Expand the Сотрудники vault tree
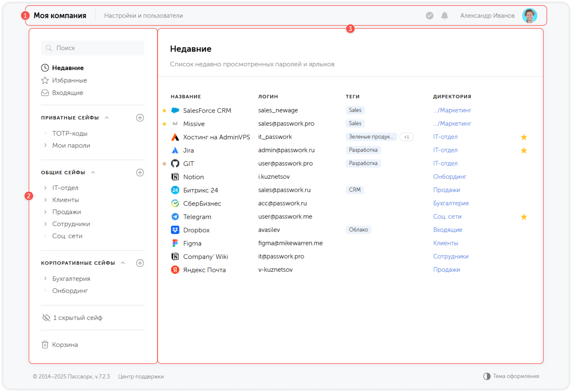The image size is (572, 392). (x=45, y=224)
